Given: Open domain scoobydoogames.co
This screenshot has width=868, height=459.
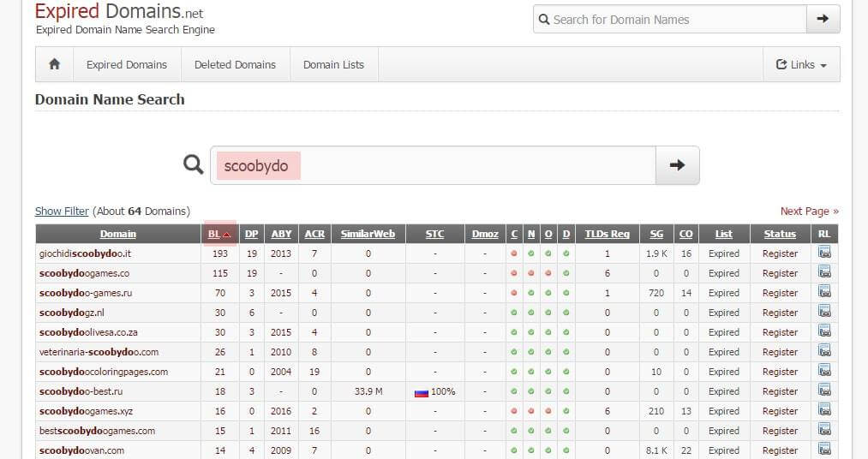Looking at the screenshot, I should point(84,273).
